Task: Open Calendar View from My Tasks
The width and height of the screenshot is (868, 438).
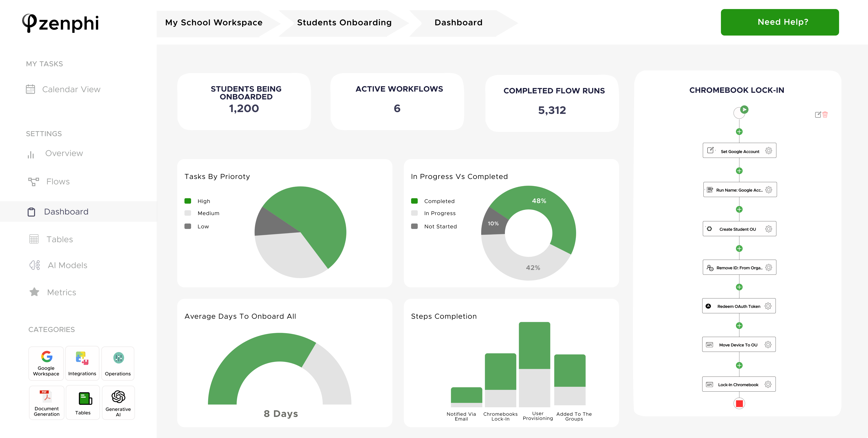Action: point(71,89)
